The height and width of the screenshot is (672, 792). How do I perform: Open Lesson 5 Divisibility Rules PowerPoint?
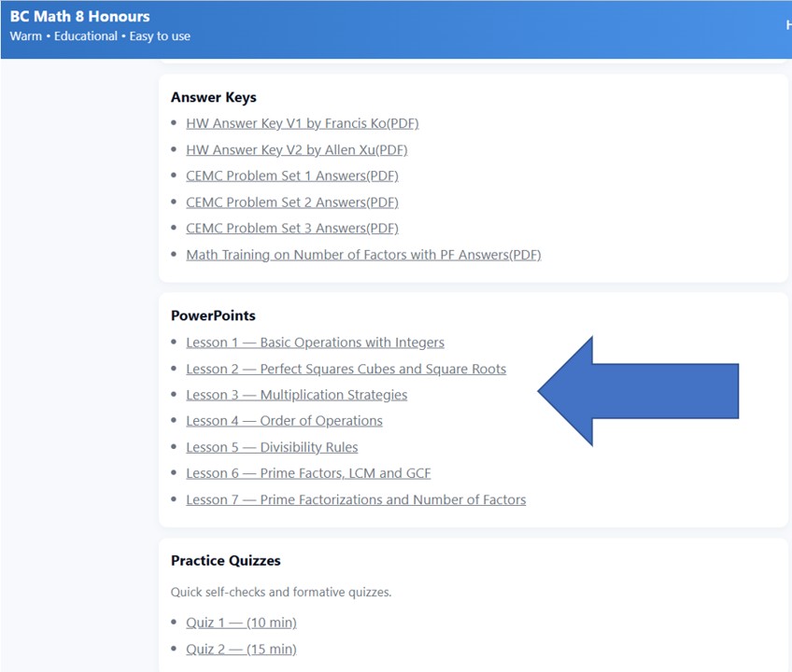272,447
